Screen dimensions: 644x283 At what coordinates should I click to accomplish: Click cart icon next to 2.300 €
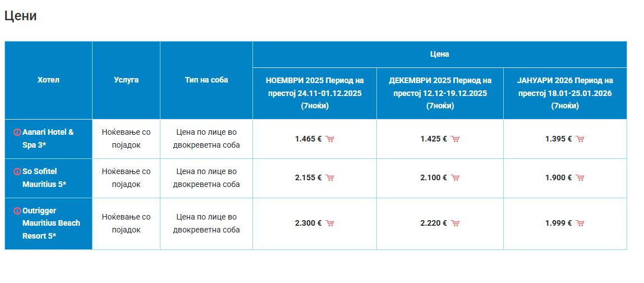[x=330, y=223]
